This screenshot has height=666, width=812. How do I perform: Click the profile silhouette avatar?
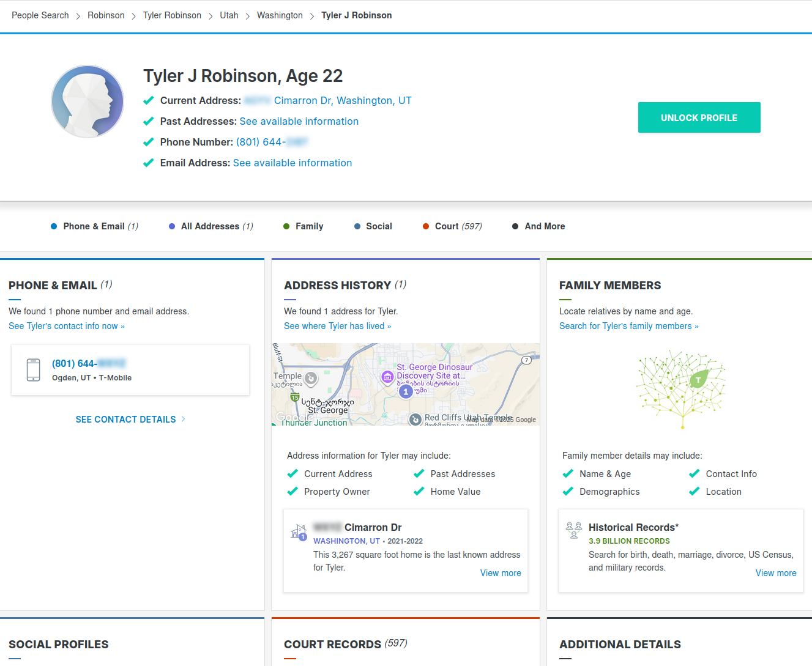88,102
